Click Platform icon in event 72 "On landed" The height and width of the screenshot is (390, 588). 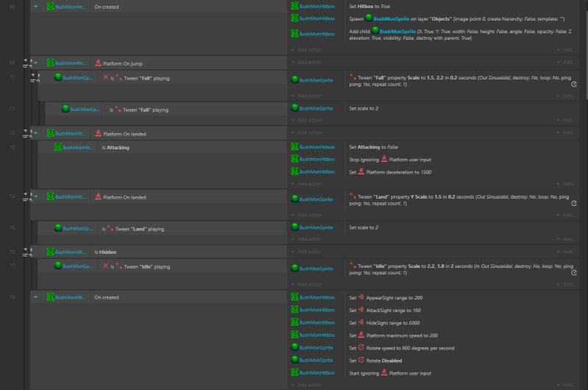tap(98, 133)
